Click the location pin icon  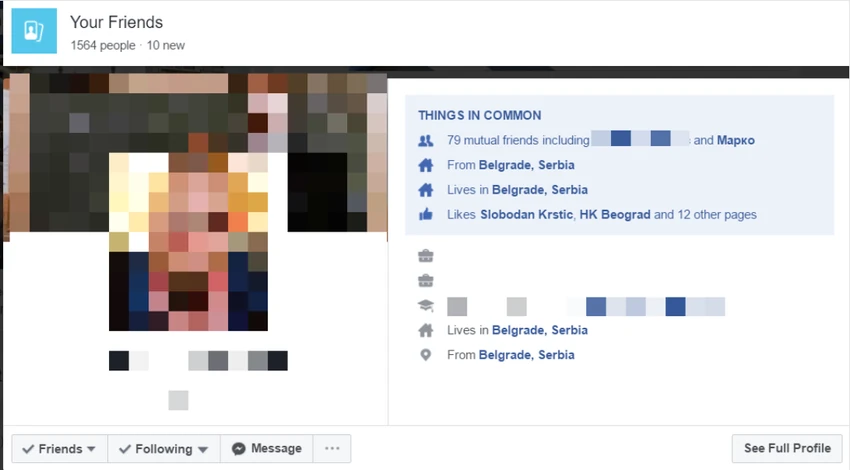click(x=426, y=355)
